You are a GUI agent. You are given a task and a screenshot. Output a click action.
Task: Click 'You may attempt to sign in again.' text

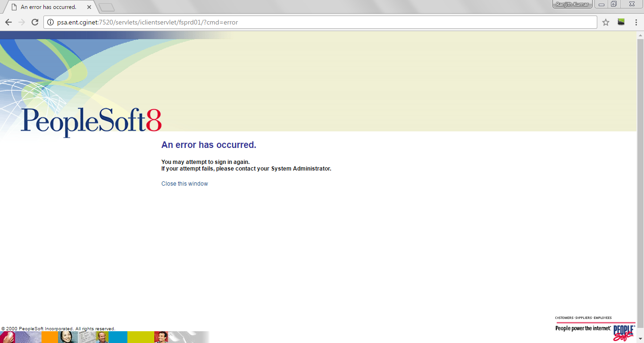(205, 162)
